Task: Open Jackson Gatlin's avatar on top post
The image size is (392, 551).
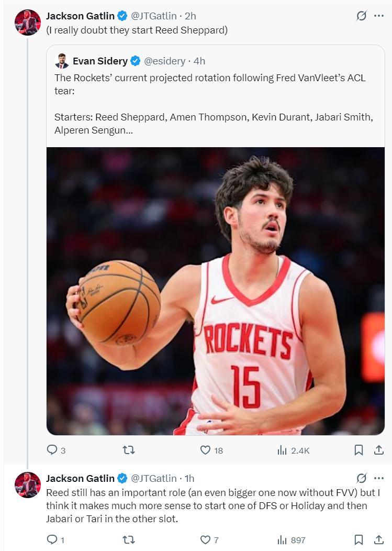Action: (28, 23)
